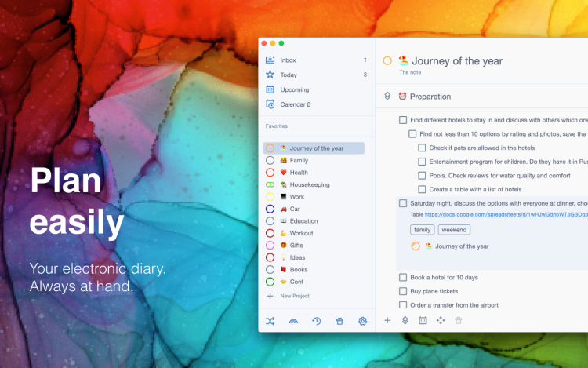Click the Gifts project pink circle
588x368 pixels.
pyautogui.click(x=270, y=246)
